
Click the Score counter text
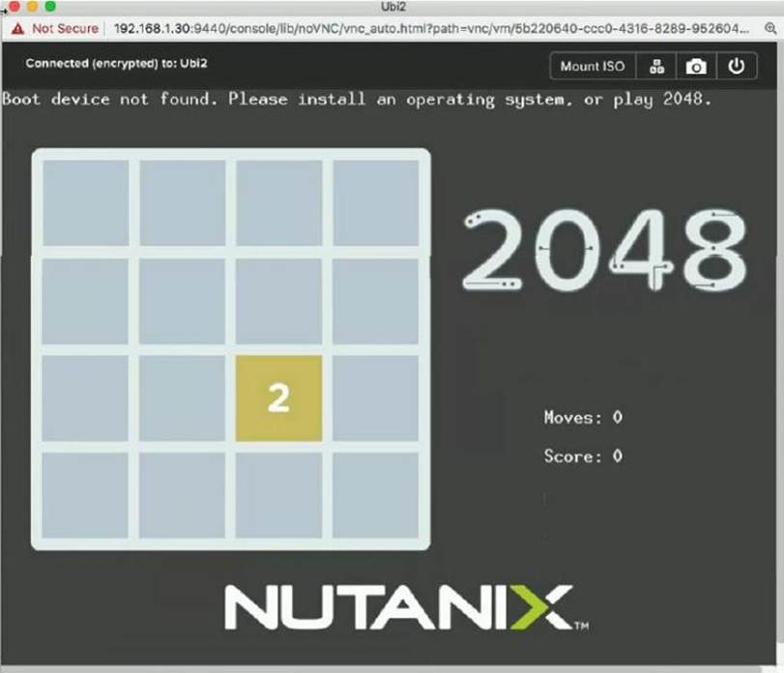click(x=583, y=456)
